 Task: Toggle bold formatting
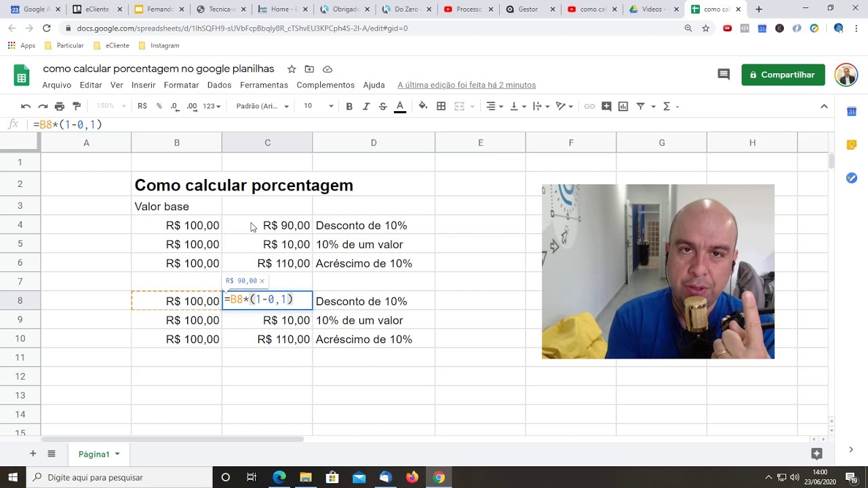(349, 106)
